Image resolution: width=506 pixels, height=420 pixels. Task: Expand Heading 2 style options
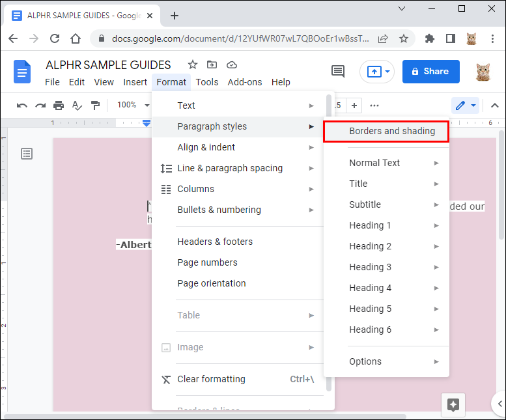click(386, 246)
